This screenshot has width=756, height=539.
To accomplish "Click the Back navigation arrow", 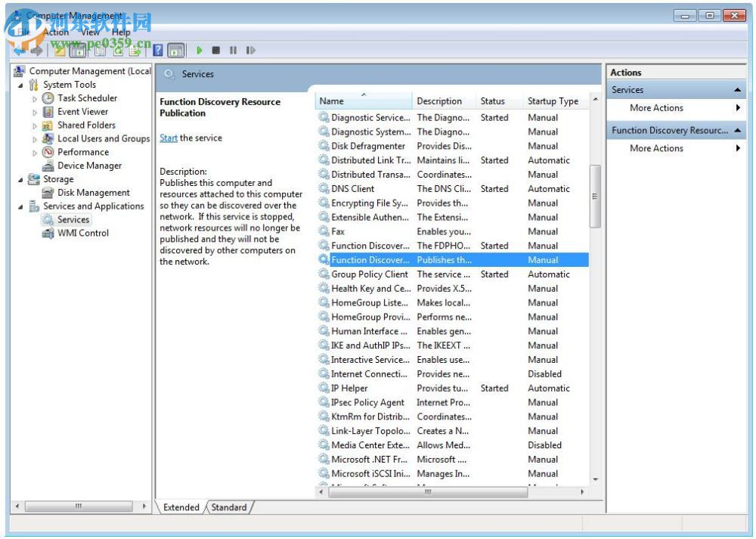I will coord(18,50).
